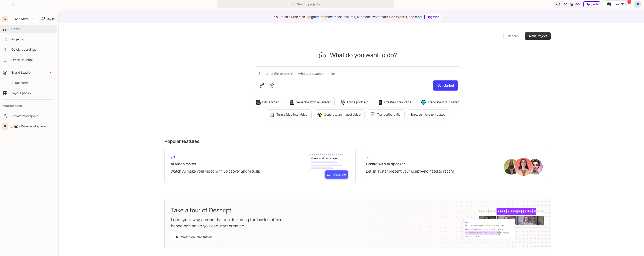Viewport: 644px width, 256px height.
Task: Click the New Project button
Action: [538, 36]
